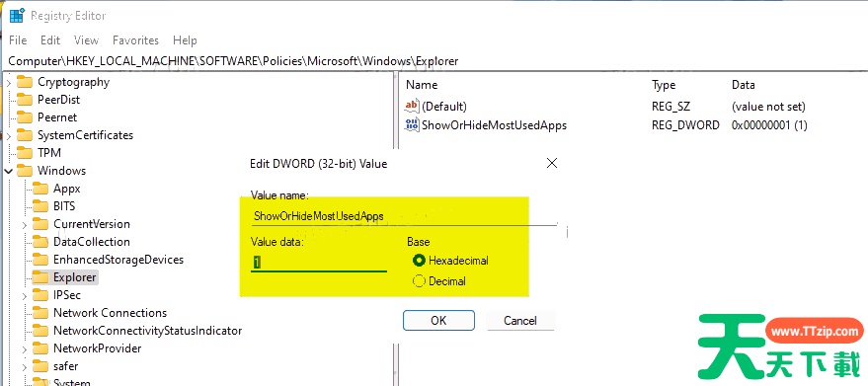The image size is (868, 386).
Task: Close the Edit DWORD dialog
Action: 551,163
